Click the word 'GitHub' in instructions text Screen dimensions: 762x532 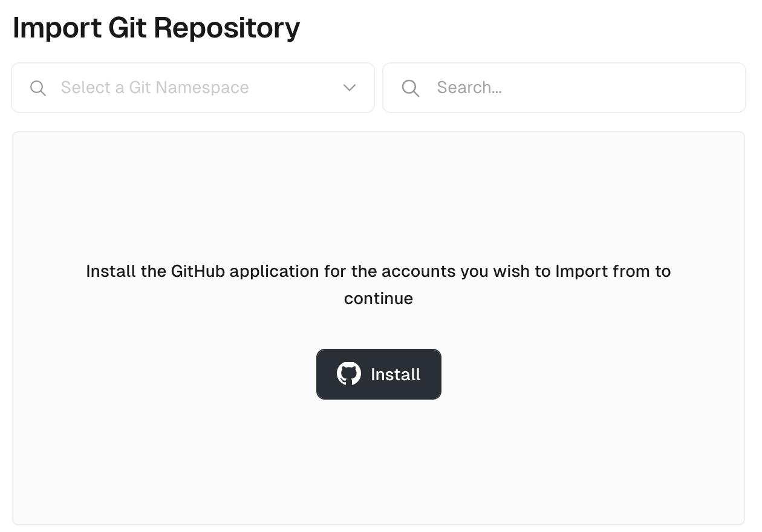(x=198, y=271)
